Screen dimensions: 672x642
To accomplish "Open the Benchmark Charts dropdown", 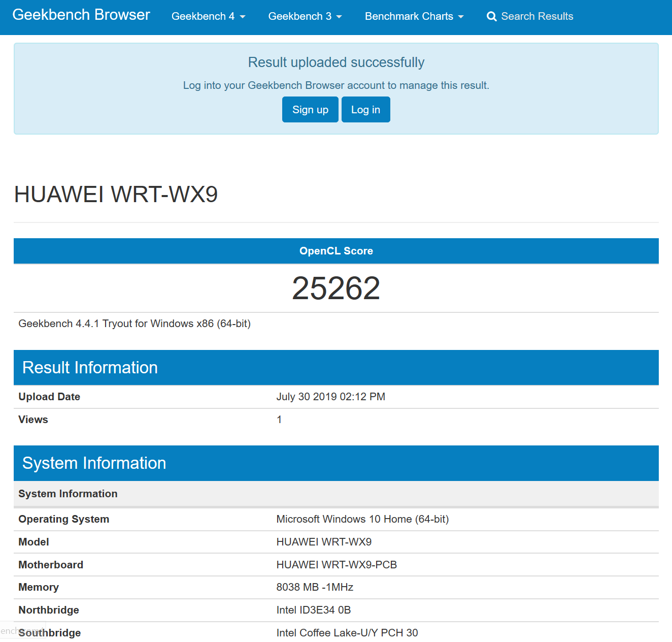I will tap(414, 16).
